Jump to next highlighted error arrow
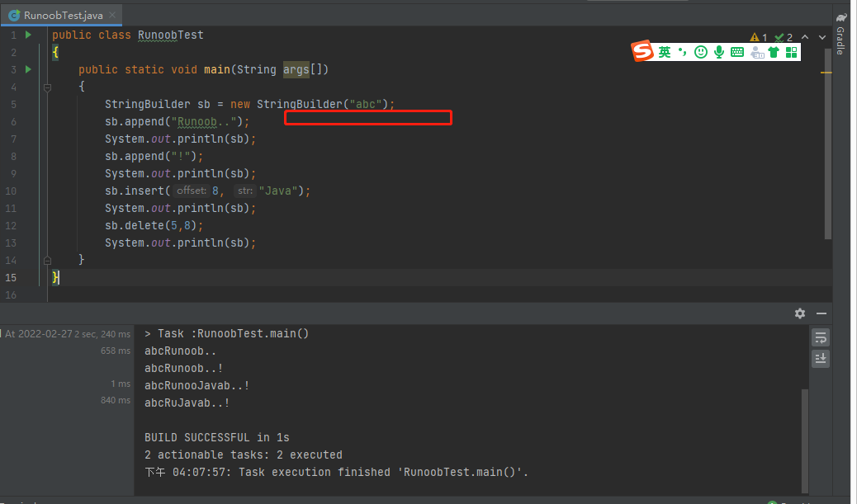The height and width of the screenshot is (504, 857). pos(822,37)
